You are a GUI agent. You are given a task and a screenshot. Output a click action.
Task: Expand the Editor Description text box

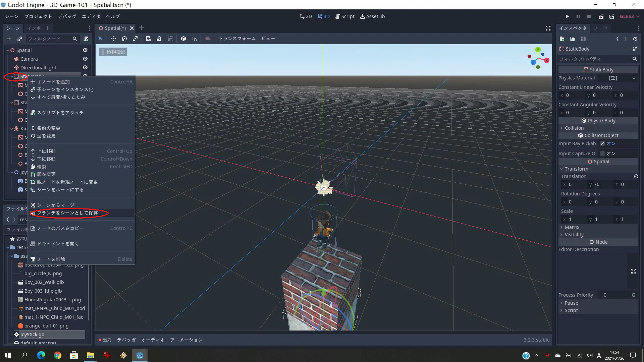tap(634, 271)
